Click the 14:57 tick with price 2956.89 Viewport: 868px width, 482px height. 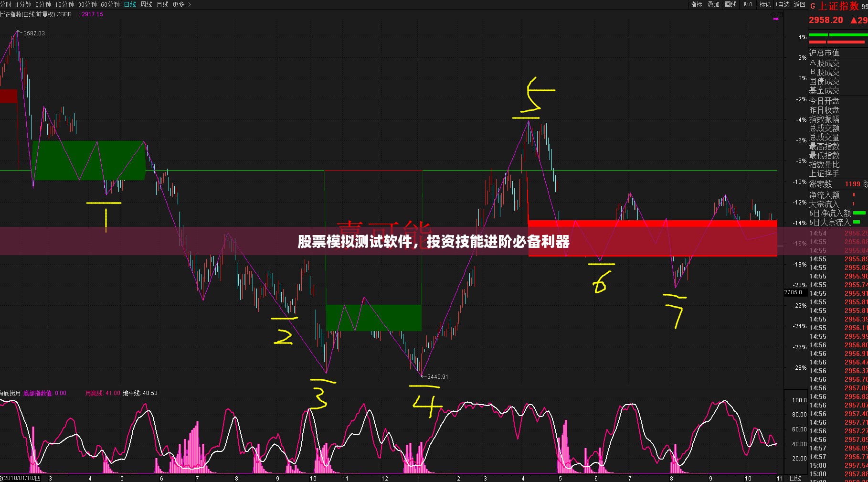point(838,448)
